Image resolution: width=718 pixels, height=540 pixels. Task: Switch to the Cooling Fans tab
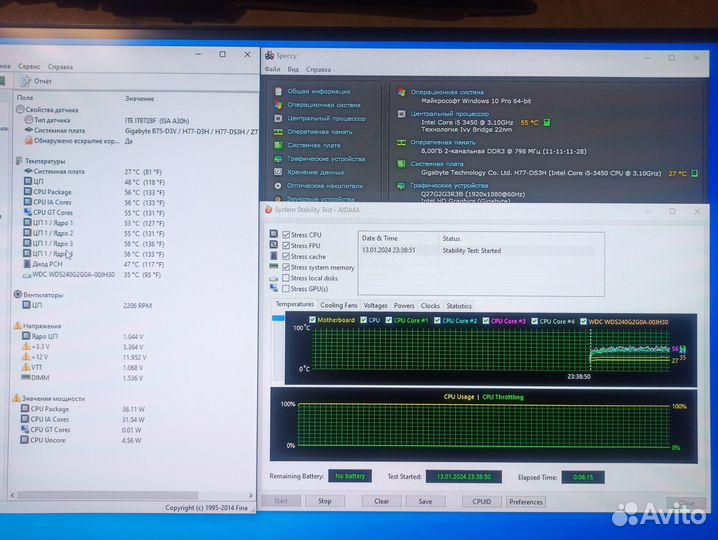tap(338, 305)
